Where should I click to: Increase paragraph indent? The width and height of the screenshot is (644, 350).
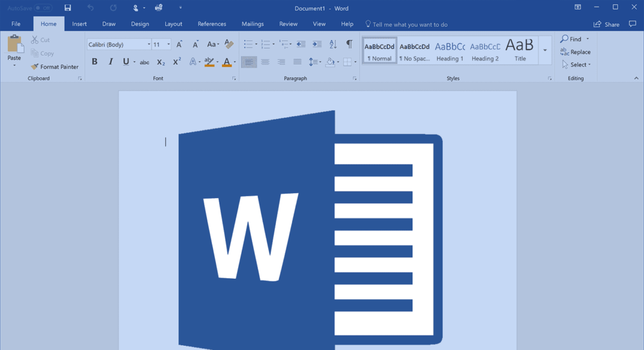coord(317,44)
